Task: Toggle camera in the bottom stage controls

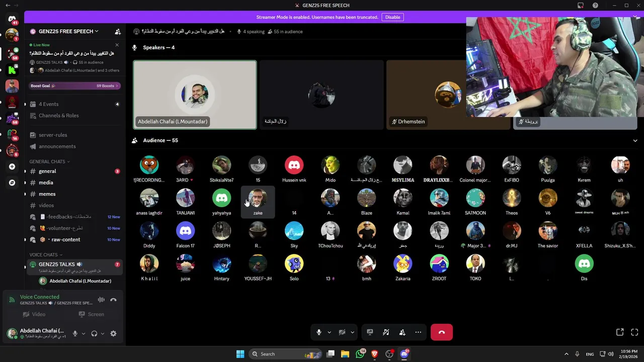Action: pyautogui.click(x=342, y=332)
